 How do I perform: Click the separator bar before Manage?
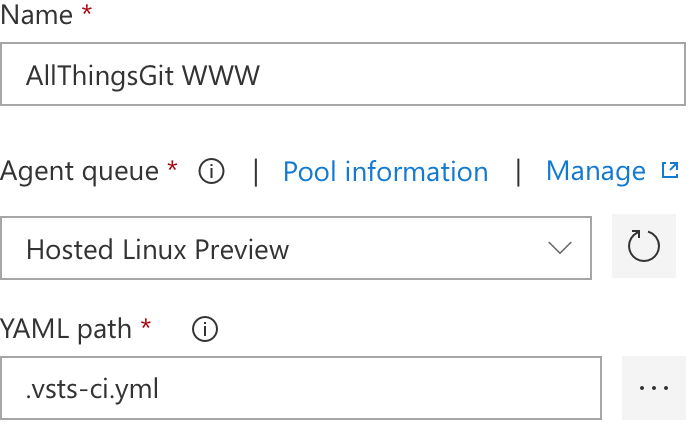point(518,172)
